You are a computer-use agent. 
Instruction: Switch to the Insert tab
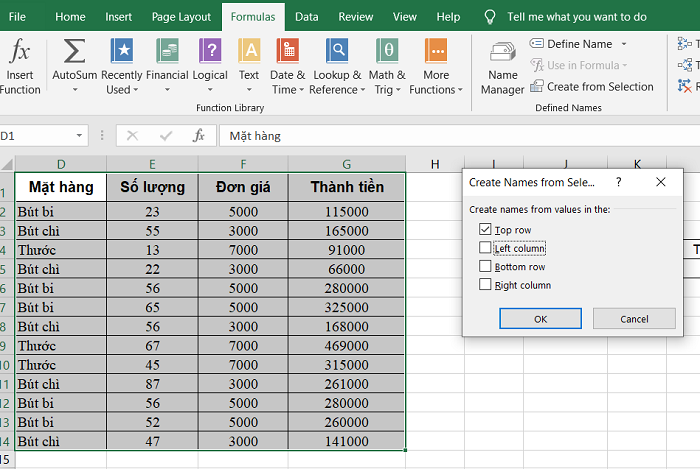coord(118,17)
